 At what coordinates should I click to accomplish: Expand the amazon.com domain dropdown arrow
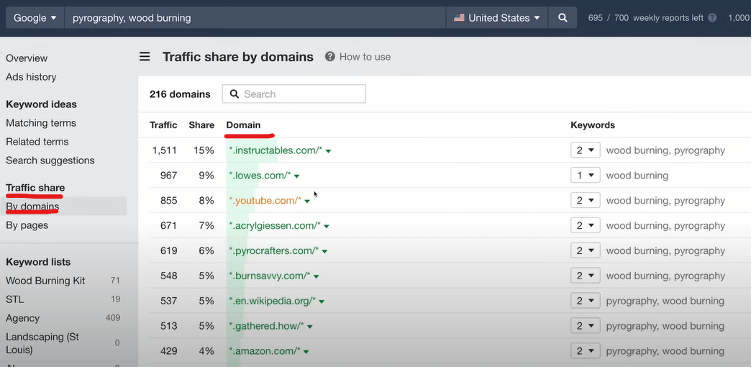pos(306,352)
